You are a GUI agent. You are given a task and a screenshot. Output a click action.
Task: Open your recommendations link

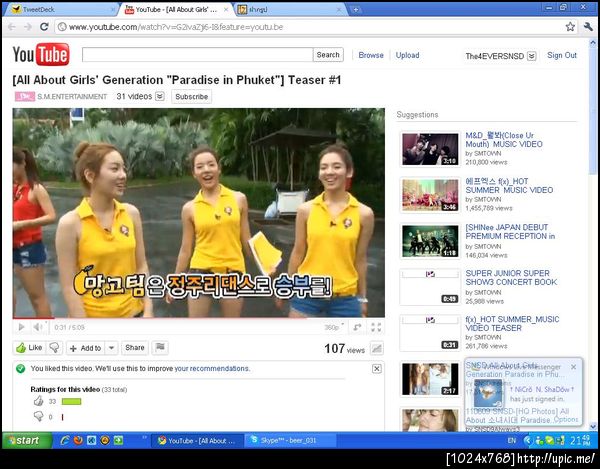pyautogui.click(x=211, y=368)
